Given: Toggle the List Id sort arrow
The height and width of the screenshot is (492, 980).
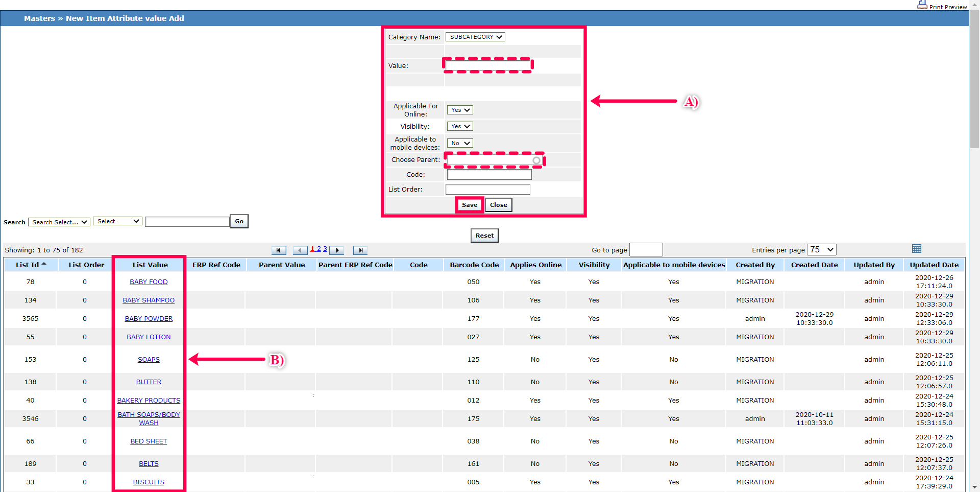Looking at the screenshot, I should (44, 264).
